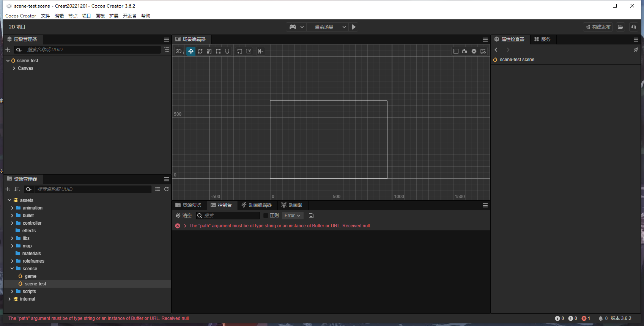Click the headset support icon
The height and width of the screenshot is (326, 644).
tap(634, 27)
